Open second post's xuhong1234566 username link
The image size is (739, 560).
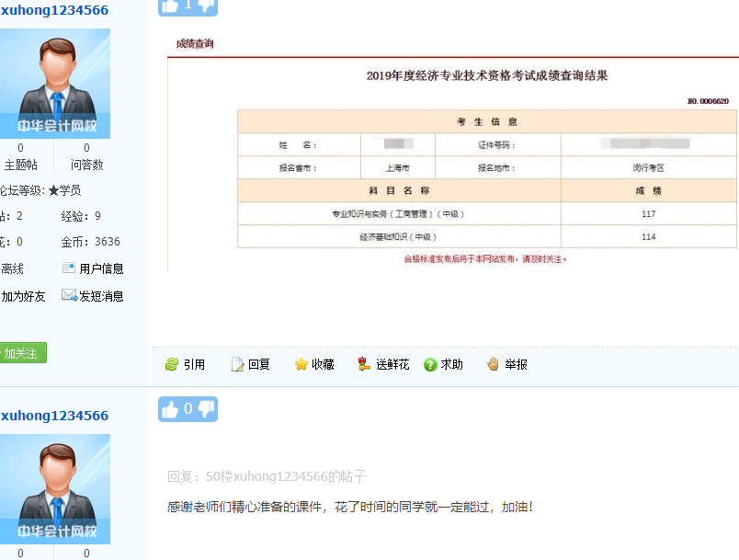coord(54,416)
